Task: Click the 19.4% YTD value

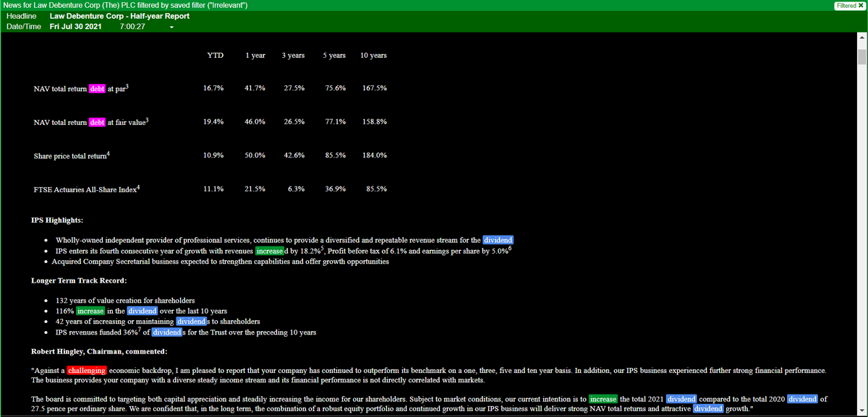Action: [213, 122]
